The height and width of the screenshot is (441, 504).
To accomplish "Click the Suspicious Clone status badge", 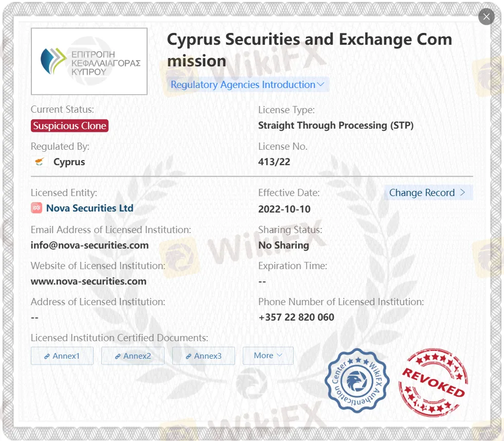I will pyautogui.click(x=69, y=126).
